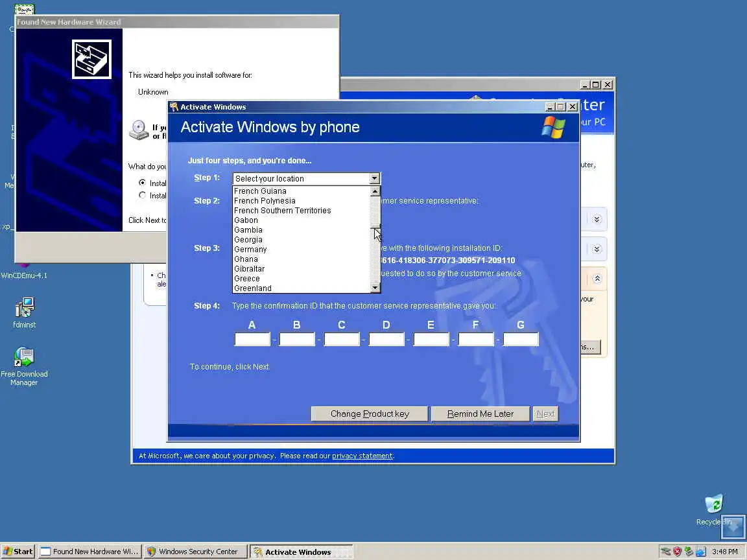The width and height of the screenshot is (747, 560).
Task: Switch to Found New Hardware Wizard taskbar button
Action: [90, 552]
